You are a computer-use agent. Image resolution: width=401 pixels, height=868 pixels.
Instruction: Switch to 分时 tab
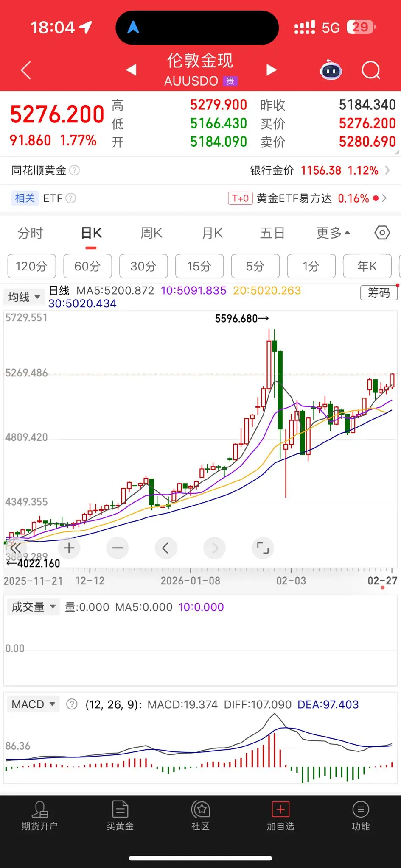point(30,233)
